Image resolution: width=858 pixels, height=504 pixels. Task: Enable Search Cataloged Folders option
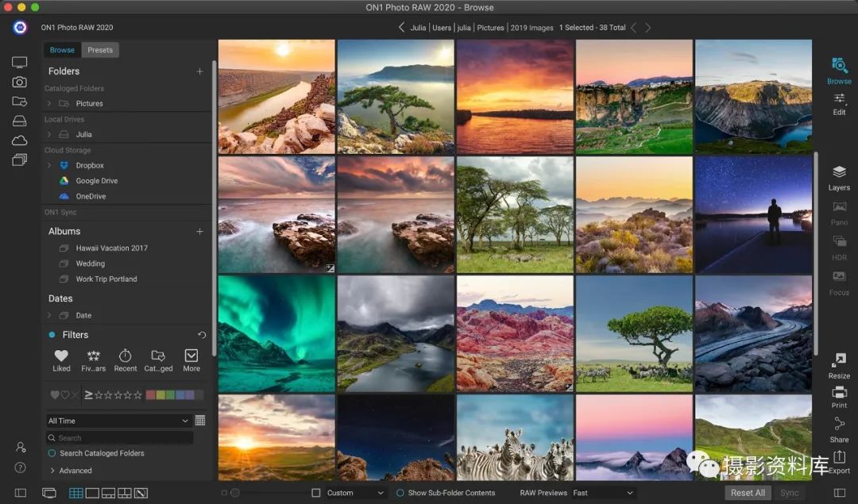(52, 453)
